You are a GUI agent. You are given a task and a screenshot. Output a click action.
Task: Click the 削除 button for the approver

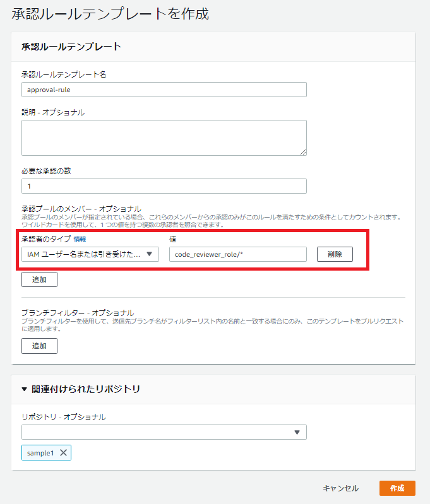[335, 254]
